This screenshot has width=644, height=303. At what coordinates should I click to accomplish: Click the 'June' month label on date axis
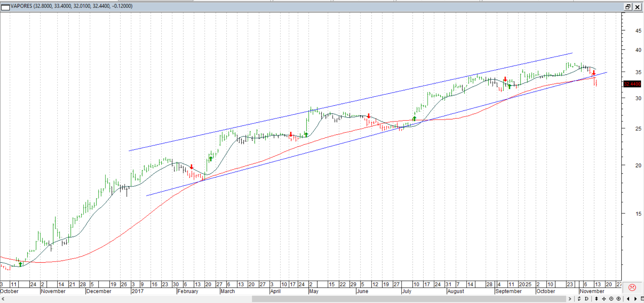(362, 291)
